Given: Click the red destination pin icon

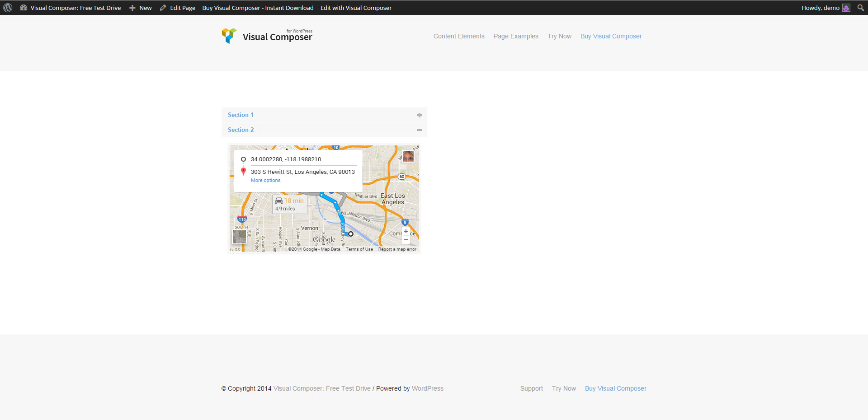Looking at the screenshot, I should click(243, 172).
